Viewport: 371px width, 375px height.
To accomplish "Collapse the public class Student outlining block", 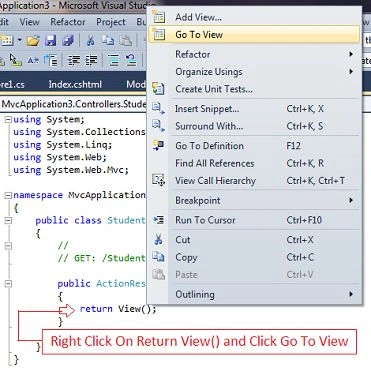I will pyautogui.click(x=8, y=220).
